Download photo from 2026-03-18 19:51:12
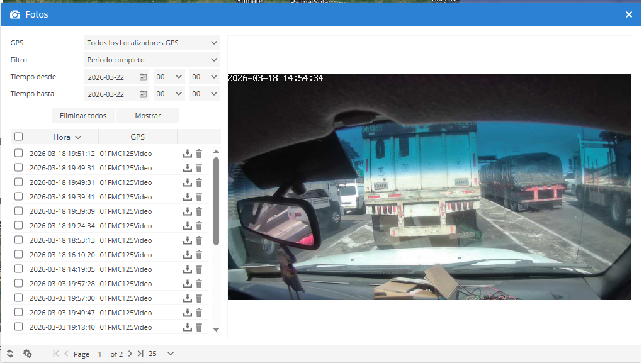644x363 pixels. tap(188, 154)
